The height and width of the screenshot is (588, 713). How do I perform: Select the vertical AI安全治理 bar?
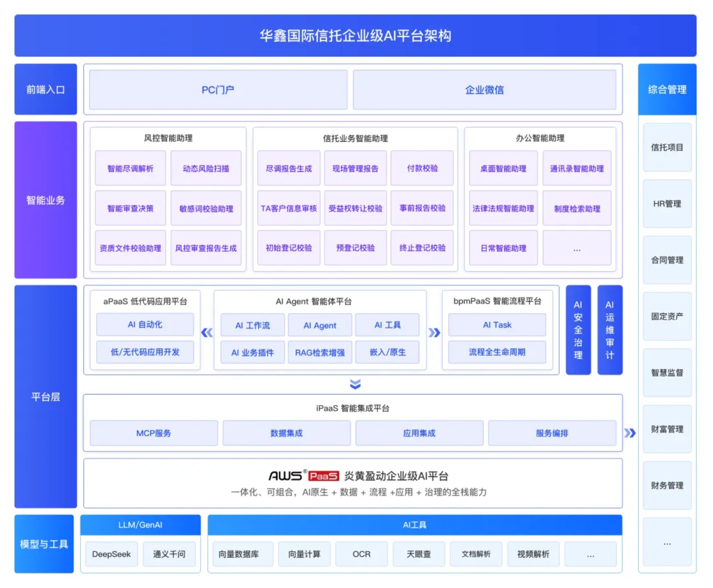point(578,330)
